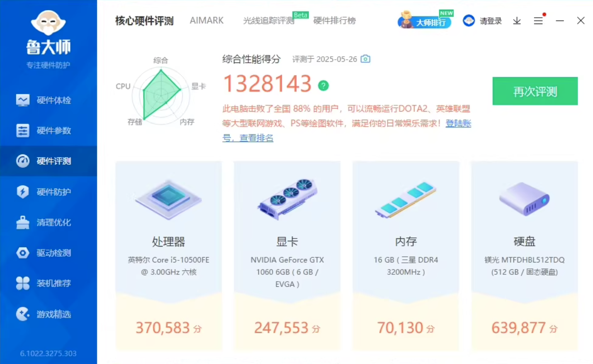Click 硬盘 card heading

524,242
